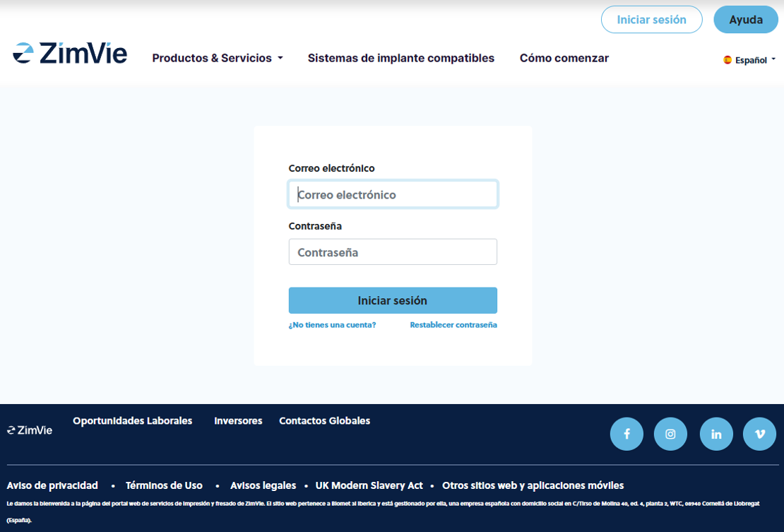Open the Facebook social icon
The width and height of the screenshot is (784, 532).
[x=626, y=434]
